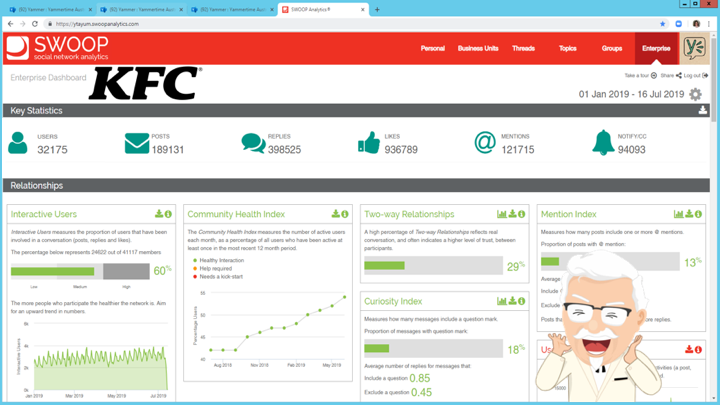Click Take a tour link
This screenshot has width=720, height=405.
tap(641, 75)
